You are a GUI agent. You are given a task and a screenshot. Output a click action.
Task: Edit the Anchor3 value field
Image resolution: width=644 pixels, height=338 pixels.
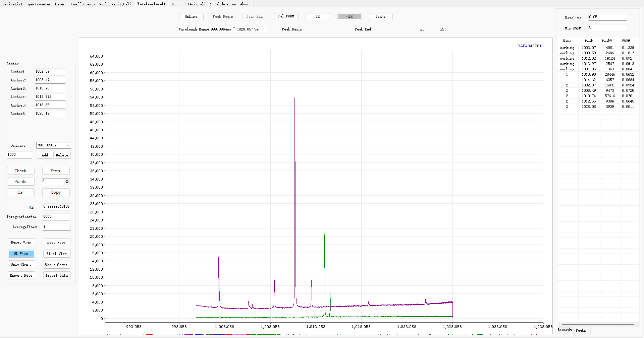coord(50,88)
